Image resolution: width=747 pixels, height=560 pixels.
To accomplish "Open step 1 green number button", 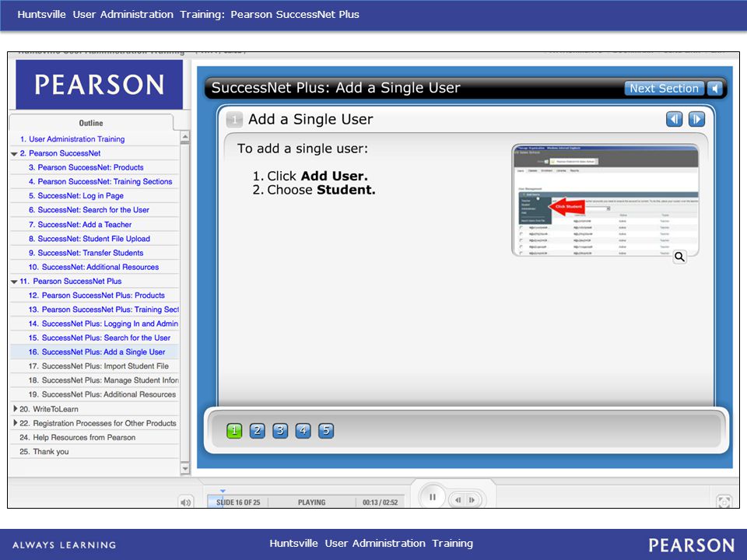I will click(x=234, y=431).
